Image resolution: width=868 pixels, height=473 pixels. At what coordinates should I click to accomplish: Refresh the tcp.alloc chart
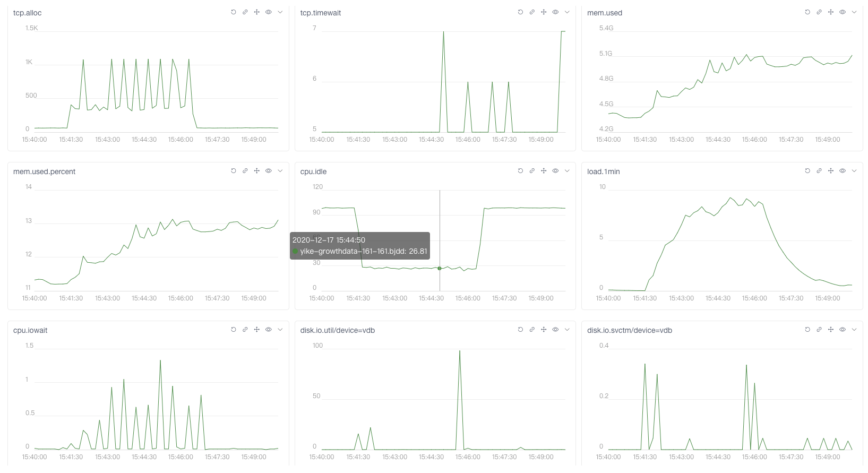[x=234, y=12]
